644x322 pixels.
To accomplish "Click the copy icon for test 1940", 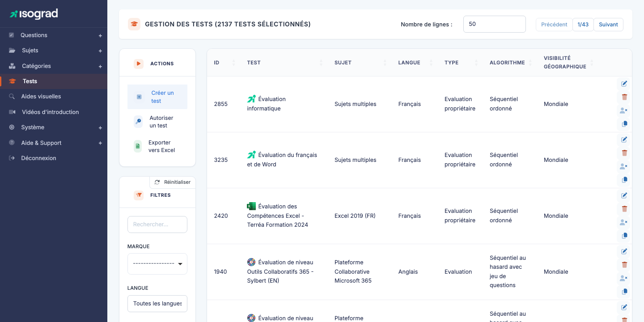I will click(x=624, y=292).
